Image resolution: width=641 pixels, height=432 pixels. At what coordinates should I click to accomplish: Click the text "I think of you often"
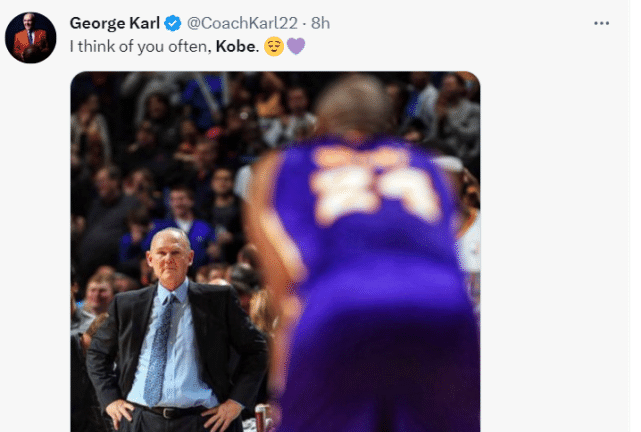pyautogui.click(x=139, y=46)
